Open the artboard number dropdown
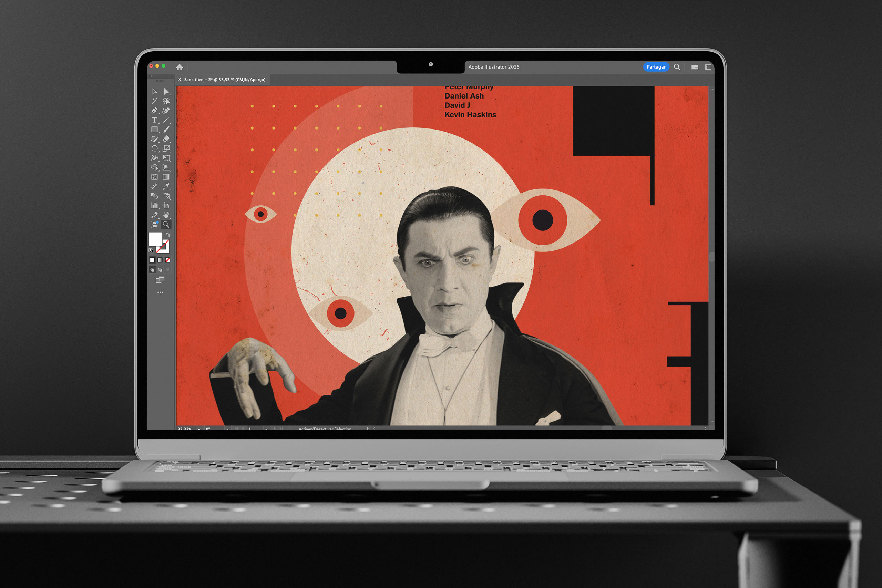 (x=266, y=429)
